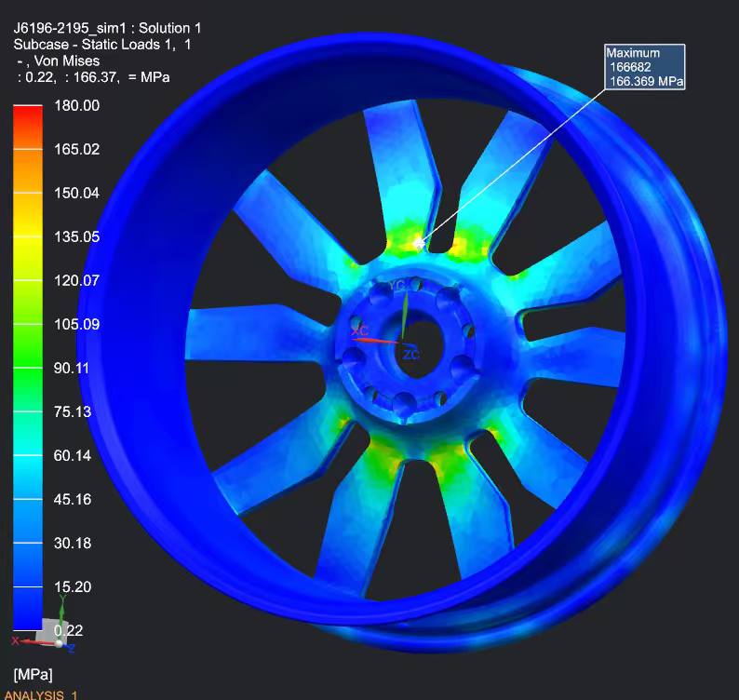The image size is (739, 700).
Task: Click the 135.05 legend value
Action: coord(77,236)
